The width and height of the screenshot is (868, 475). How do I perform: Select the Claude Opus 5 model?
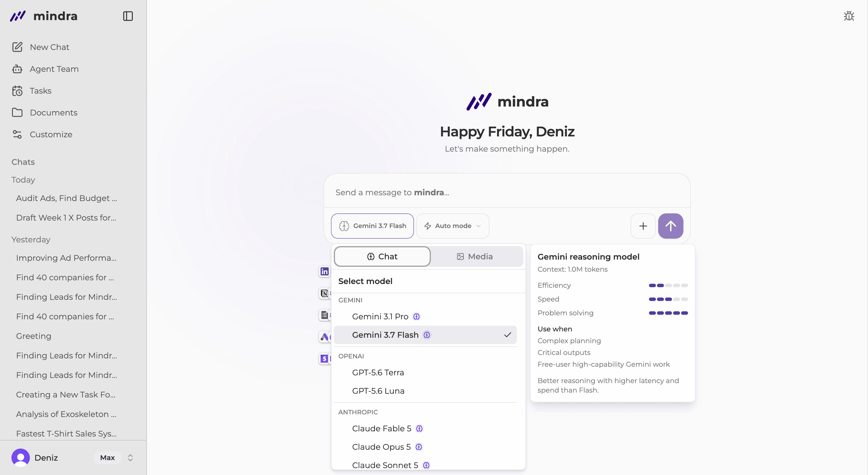pyautogui.click(x=425, y=447)
